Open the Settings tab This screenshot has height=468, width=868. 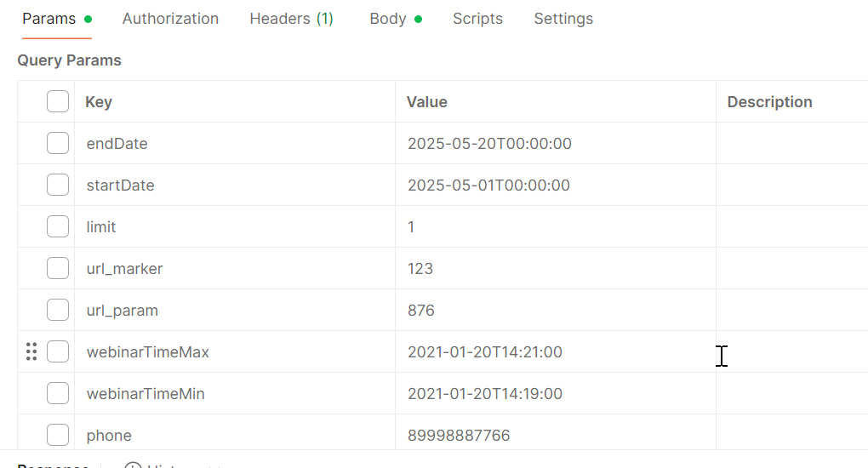563,19
